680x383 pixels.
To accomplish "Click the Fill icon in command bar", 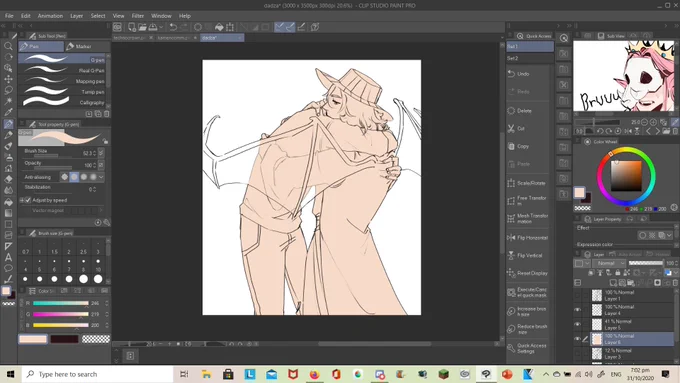I will tap(219, 27).
